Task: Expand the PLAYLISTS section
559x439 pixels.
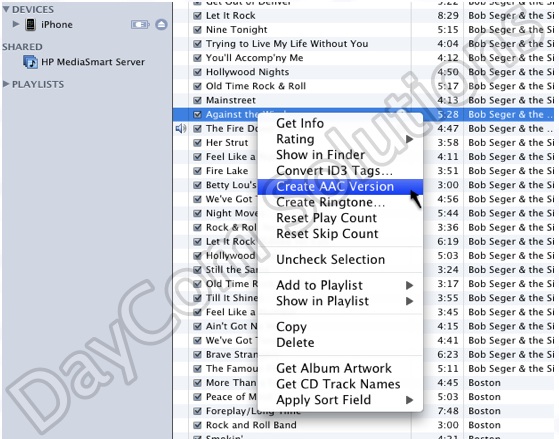Action: click(6, 84)
